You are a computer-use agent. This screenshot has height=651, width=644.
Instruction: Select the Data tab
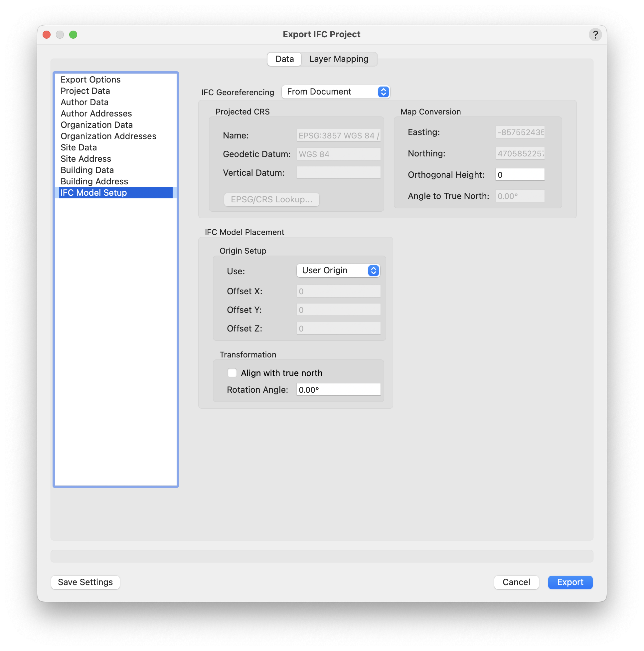284,59
